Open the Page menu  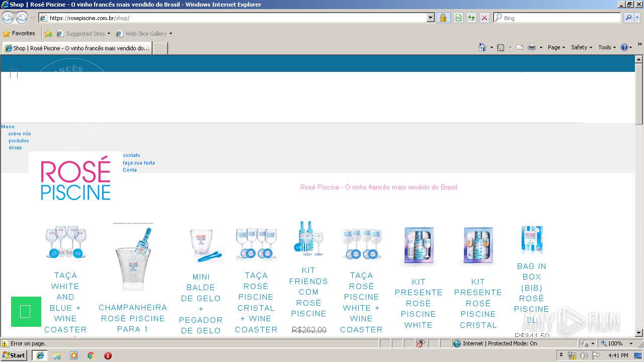coord(556,47)
